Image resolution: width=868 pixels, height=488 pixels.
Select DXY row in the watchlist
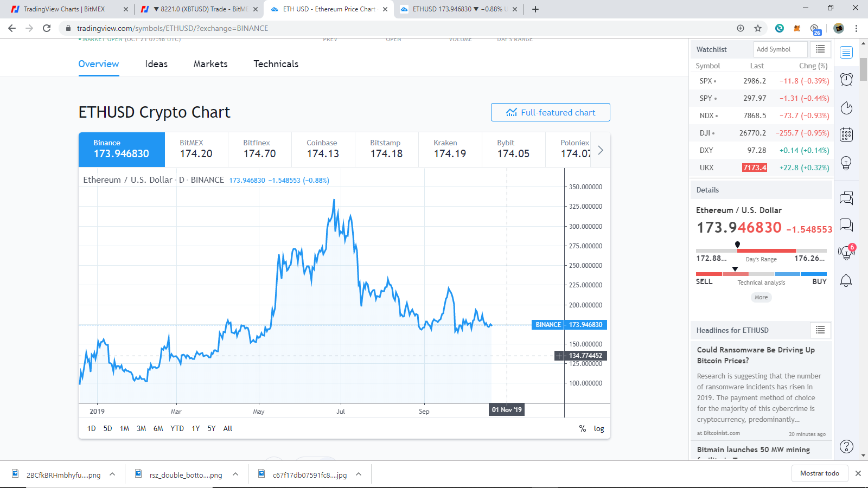[761, 150]
